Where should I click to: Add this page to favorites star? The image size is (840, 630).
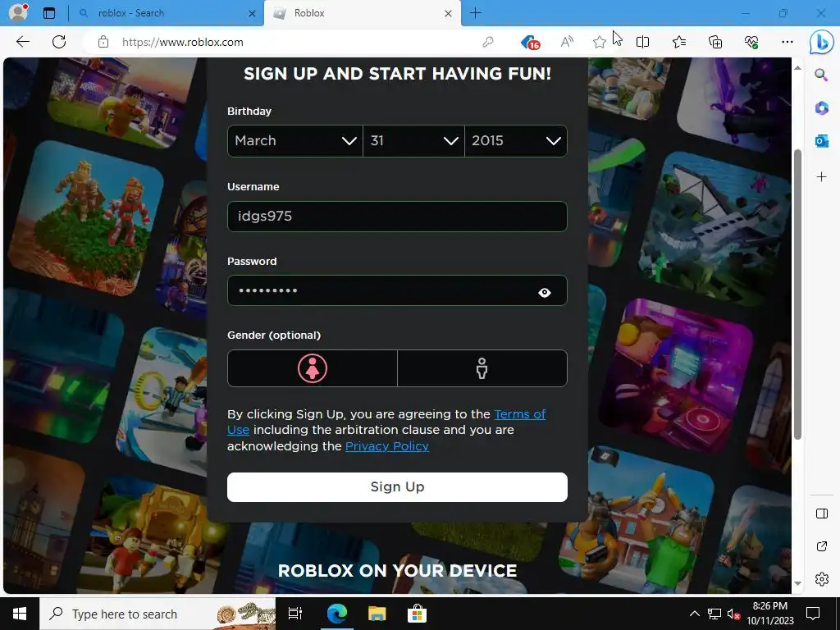[x=600, y=42]
